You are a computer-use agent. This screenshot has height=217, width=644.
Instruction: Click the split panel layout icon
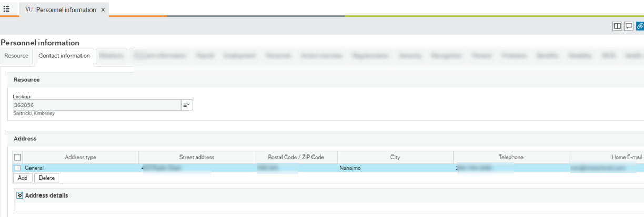[617, 26]
